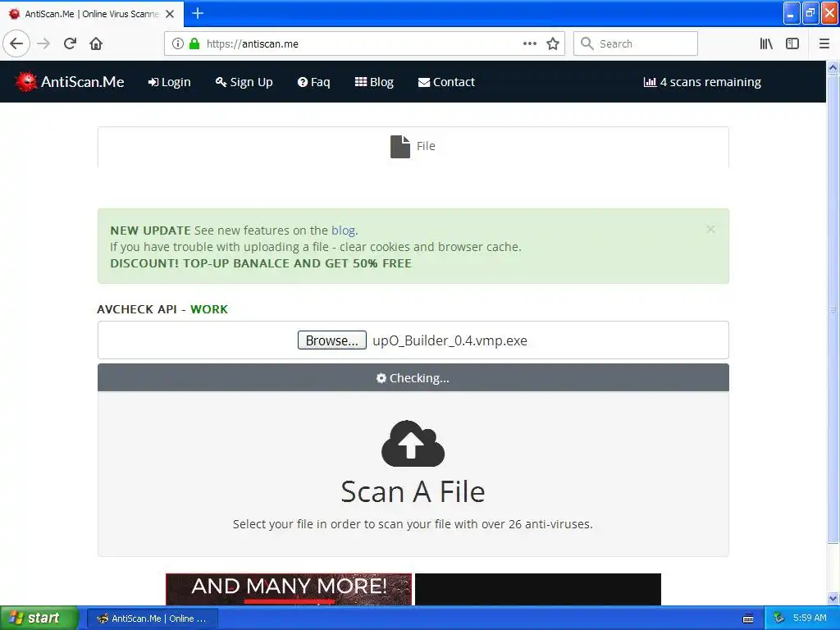Click the DISCOUNT top-up balance text

pos(261,263)
